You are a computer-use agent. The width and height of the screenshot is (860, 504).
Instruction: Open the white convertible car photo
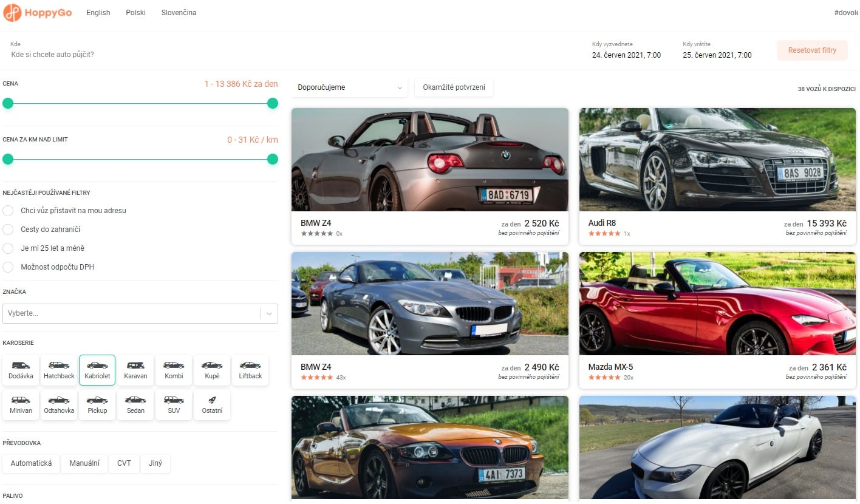(717, 448)
